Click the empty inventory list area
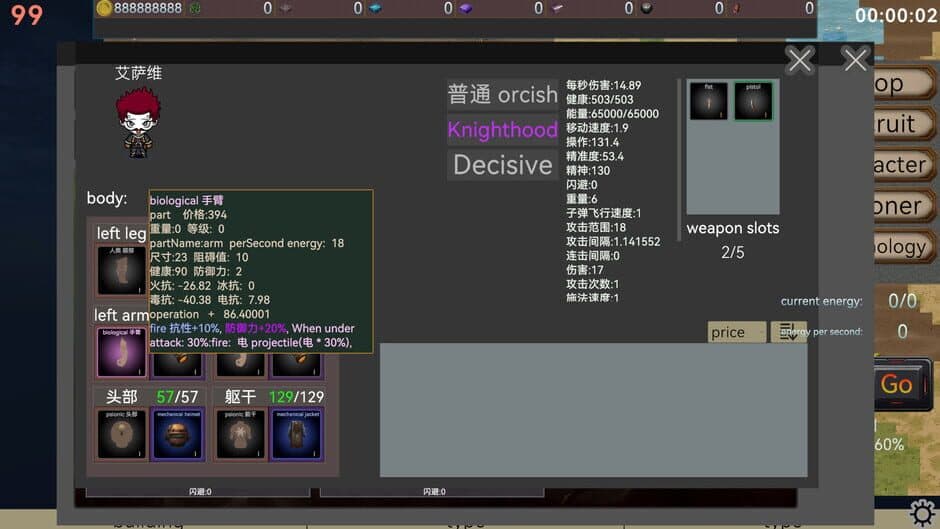 [x=593, y=410]
